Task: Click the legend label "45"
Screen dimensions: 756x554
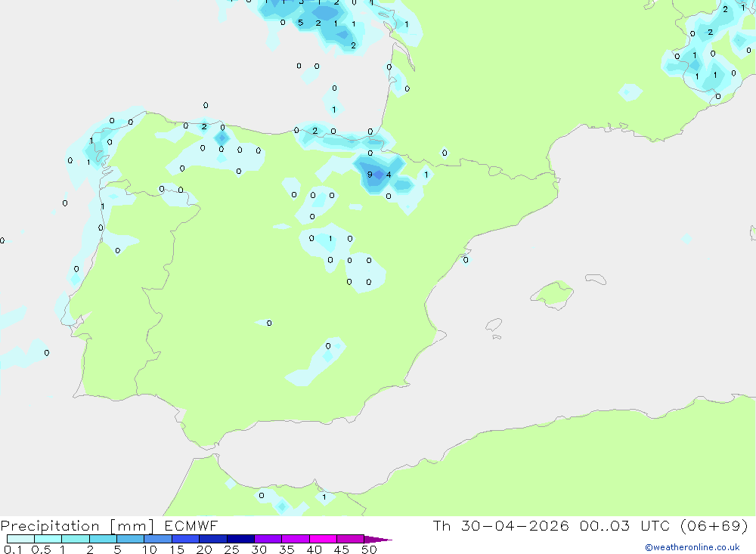Action: point(342,549)
